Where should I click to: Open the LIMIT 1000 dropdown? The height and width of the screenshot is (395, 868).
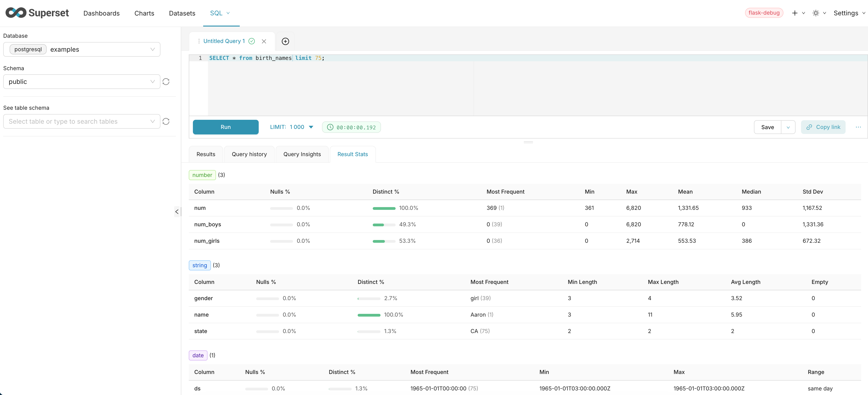pos(291,127)
